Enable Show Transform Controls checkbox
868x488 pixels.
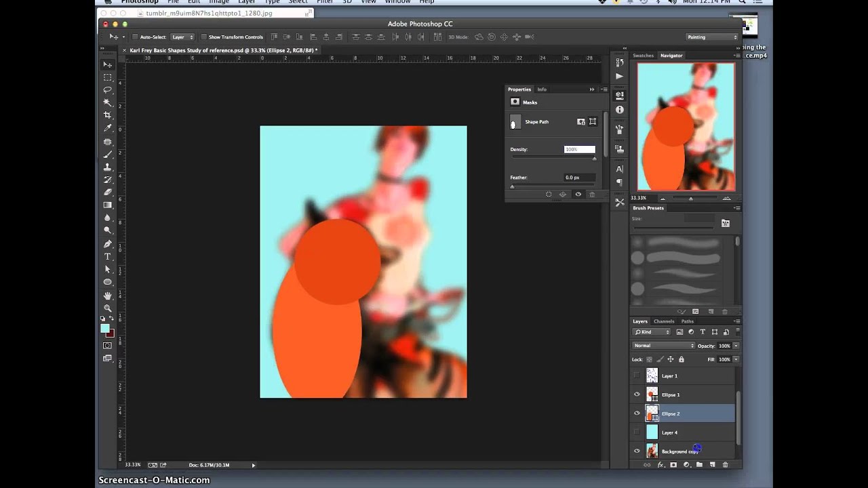coord(203,37)
